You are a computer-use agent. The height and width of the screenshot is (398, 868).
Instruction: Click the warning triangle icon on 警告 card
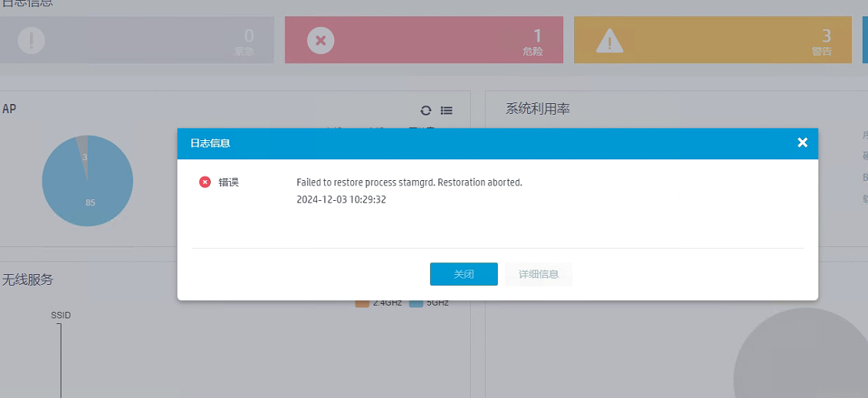[x=609, y=41]
